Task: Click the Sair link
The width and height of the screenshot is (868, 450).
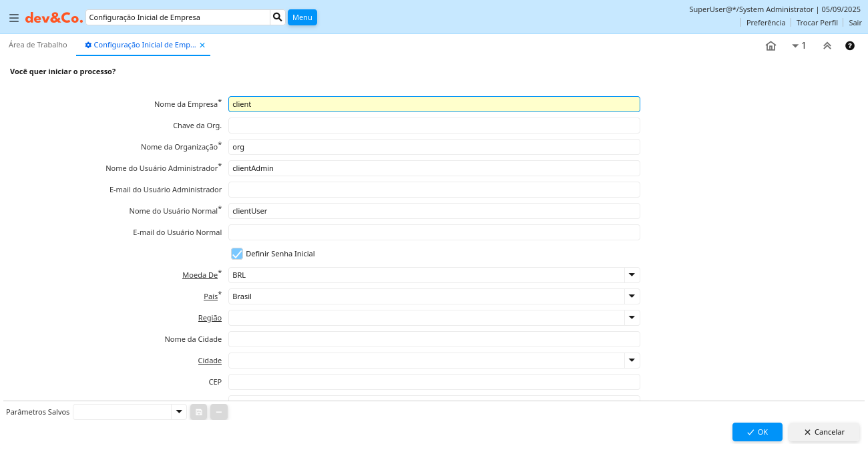Action: tap(855, 23)
